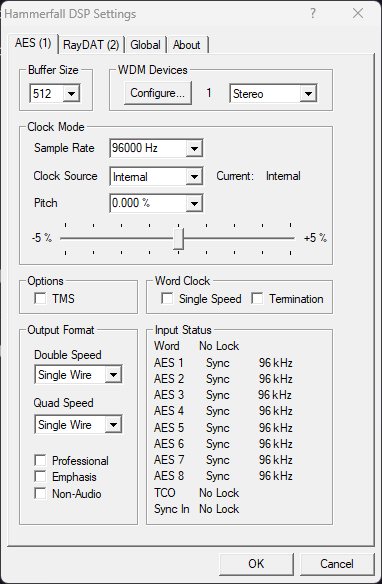Screen dimensions: 382x584
Task: Open the About tab
Action: (187, 45)
